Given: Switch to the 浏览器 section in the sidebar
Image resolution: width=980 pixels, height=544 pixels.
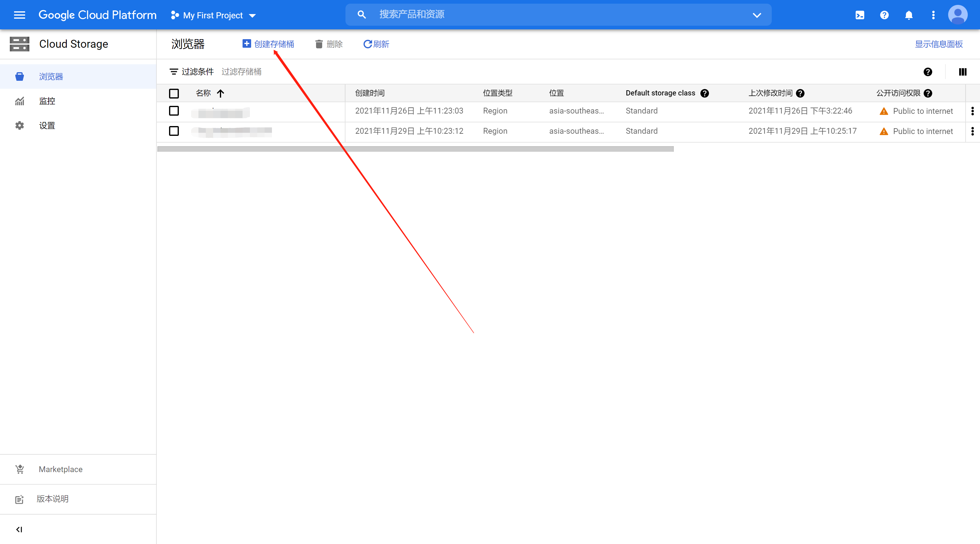Looking at the screenshot, I should pos(50,76).
